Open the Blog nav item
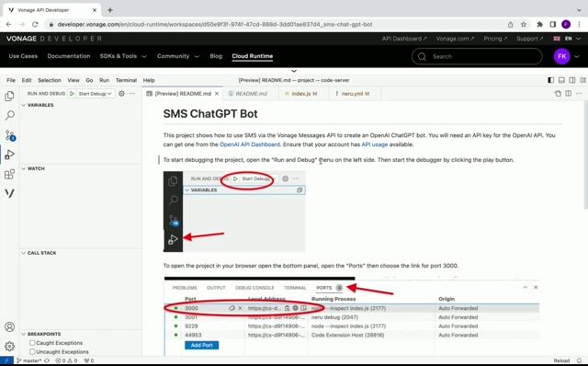 point(216,56)
